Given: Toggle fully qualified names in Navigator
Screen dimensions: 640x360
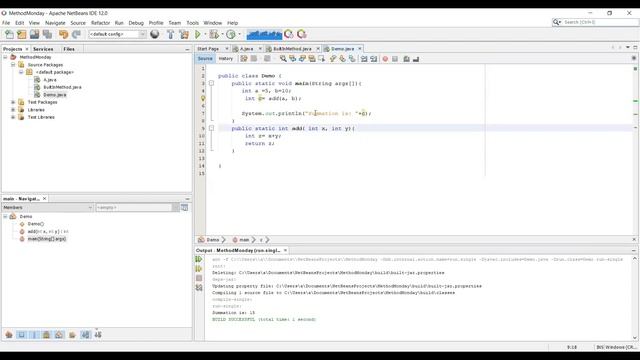Looking at the screenshot, I should pyautogui.click(x=72, y=335).
